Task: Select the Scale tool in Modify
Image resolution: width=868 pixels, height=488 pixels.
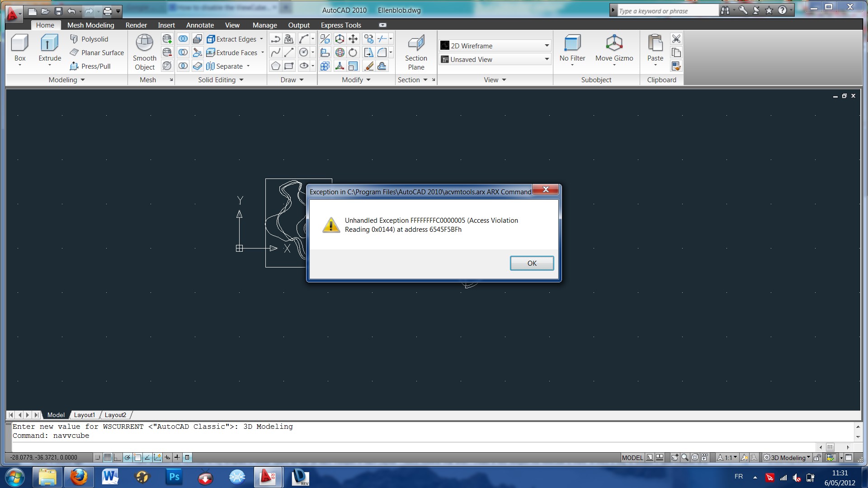Action: coord(353,66)
